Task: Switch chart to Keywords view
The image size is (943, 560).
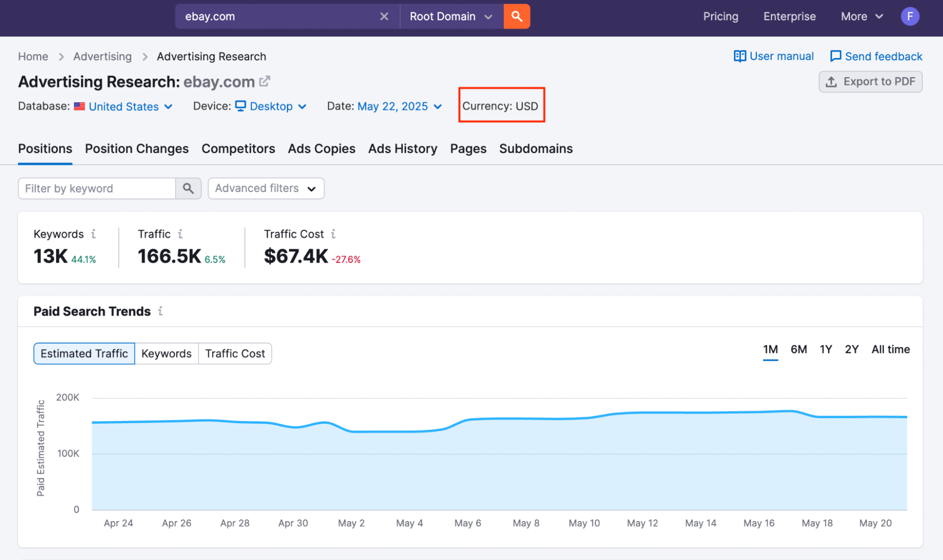Action: [167, 353]
